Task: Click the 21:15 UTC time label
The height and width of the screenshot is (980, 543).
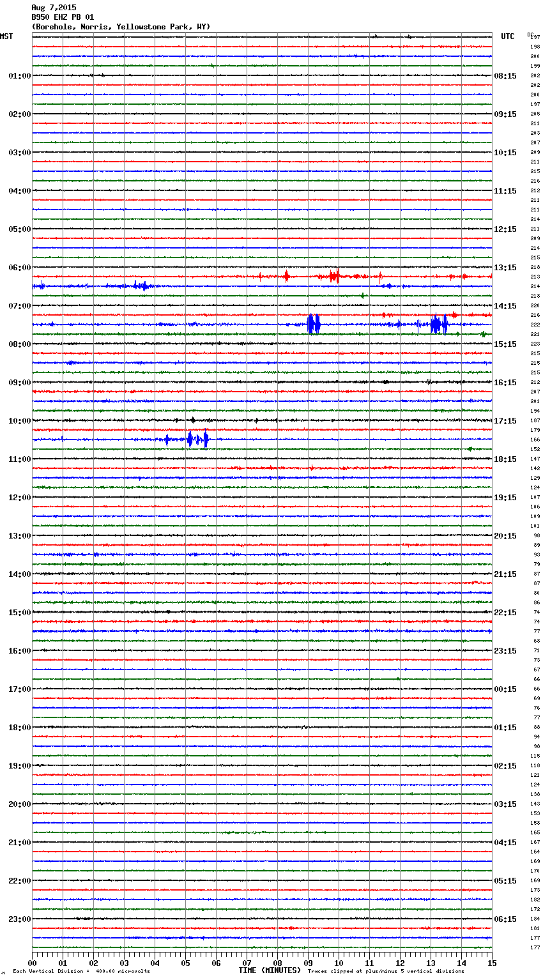Action: point(505,574)
